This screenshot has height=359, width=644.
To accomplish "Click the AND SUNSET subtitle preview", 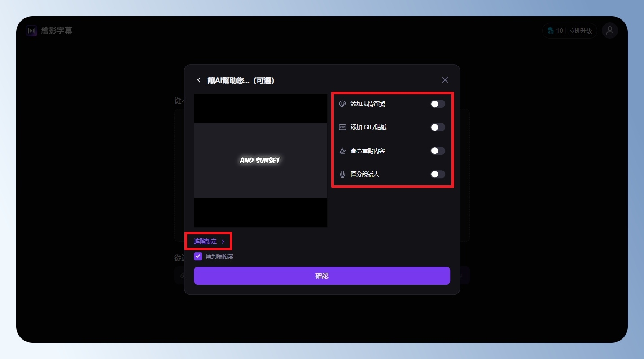I will click(x=260, y=160).
